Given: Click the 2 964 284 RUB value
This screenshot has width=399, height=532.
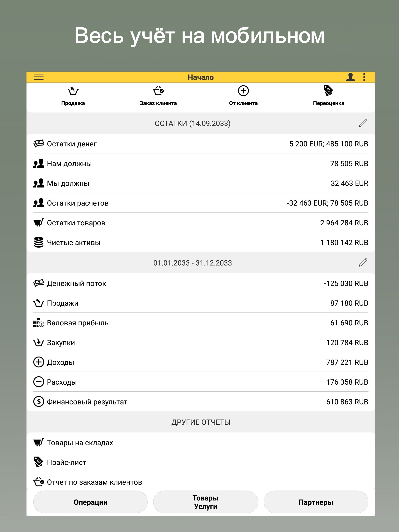Looking at the screenshot, I should pos(344,223).
